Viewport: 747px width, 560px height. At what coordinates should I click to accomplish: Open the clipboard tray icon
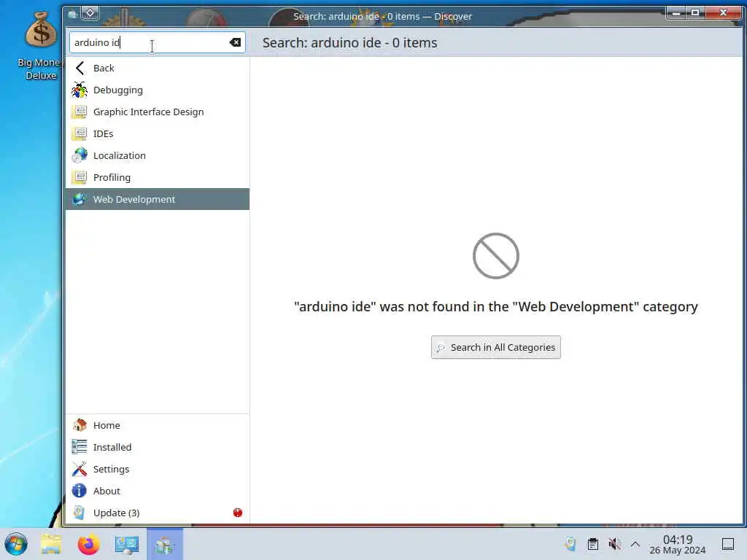(x=593, y=544)
